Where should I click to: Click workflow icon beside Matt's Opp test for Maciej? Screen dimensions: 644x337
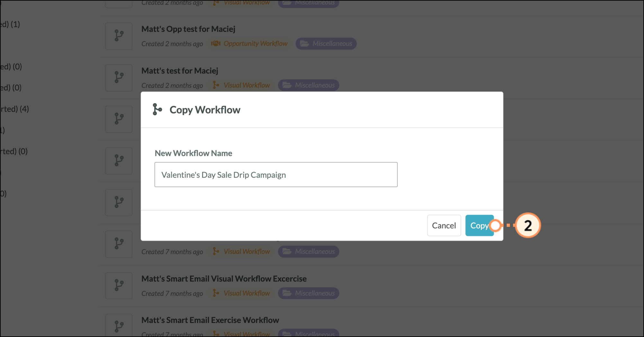[x=119, y=36]
